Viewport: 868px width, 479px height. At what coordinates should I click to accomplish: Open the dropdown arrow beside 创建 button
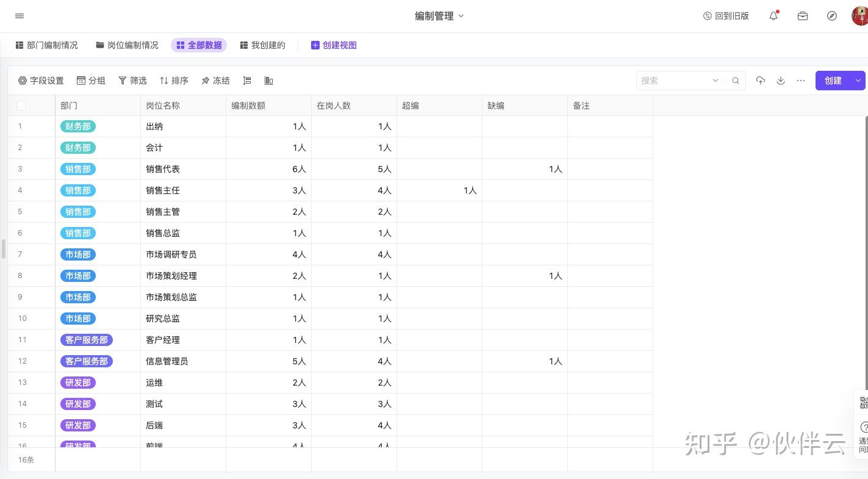[x=858, y=81]
